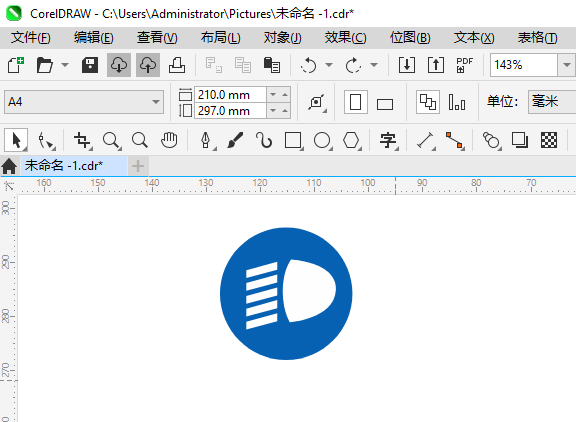Click the Copy toolbar icon
The height and width of the screenshot is (422, 576).
(x=242, y=65)
